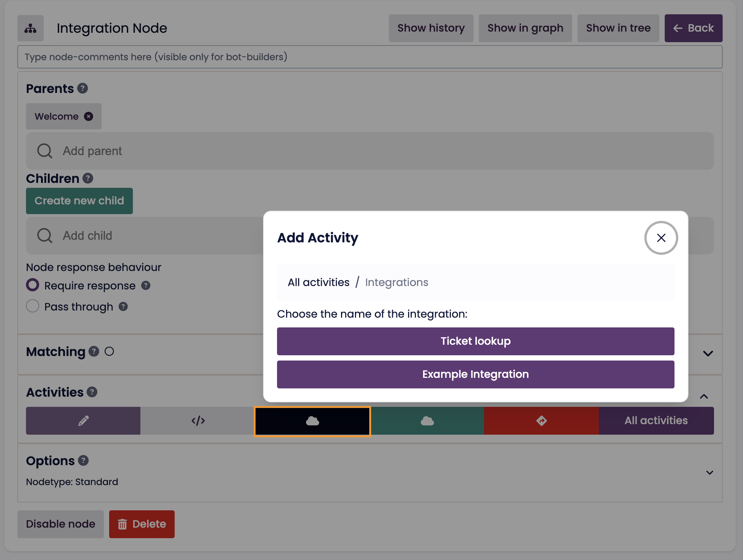This screenshot has height=560, width=743.
Task: Choose the Example Integration button
Action: (475, 374)
